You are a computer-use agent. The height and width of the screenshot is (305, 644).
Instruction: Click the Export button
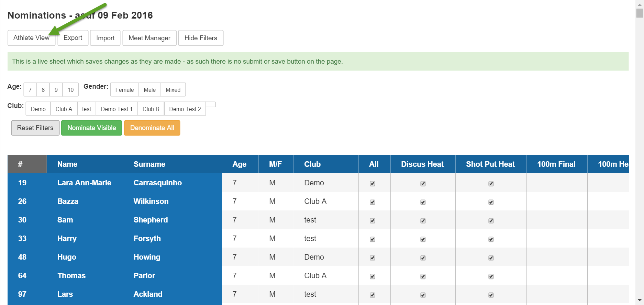73,38
